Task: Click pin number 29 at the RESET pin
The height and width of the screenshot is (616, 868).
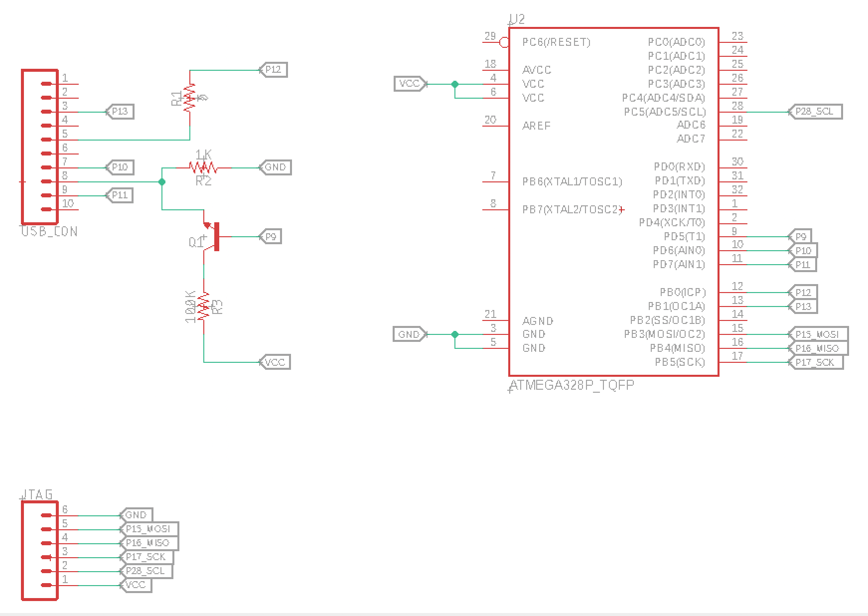Action: pos(490,36)
